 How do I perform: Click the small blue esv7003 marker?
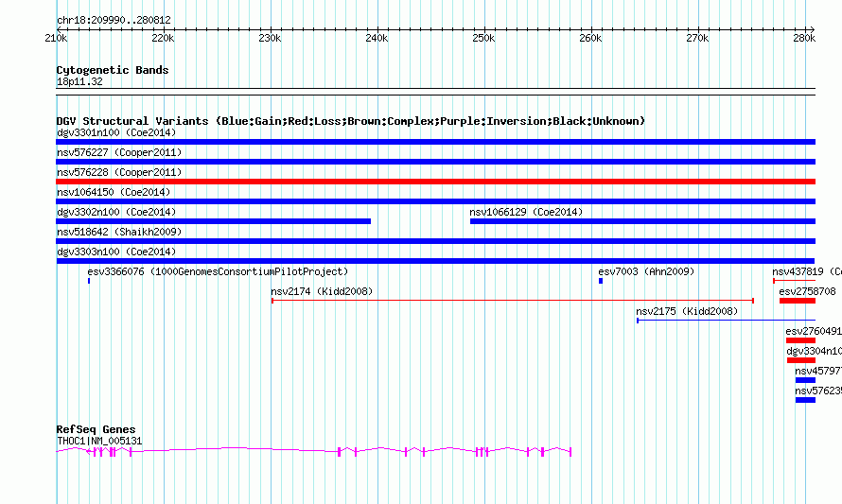pos(601,281)
